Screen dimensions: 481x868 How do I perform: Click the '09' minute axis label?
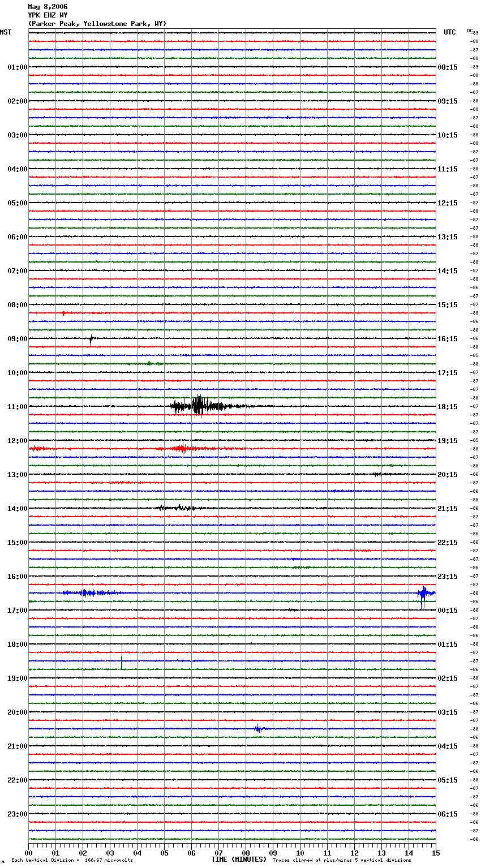(x=273, y=853)
